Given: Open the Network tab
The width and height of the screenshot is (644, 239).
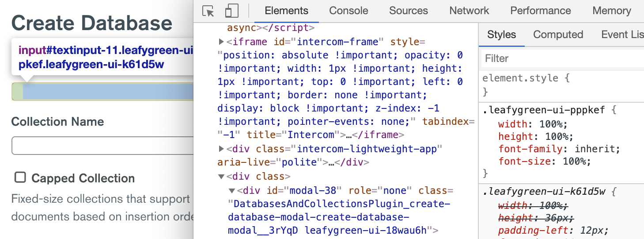Looking at the screenshot, I should pyautogui.click(x=469, y=11).
